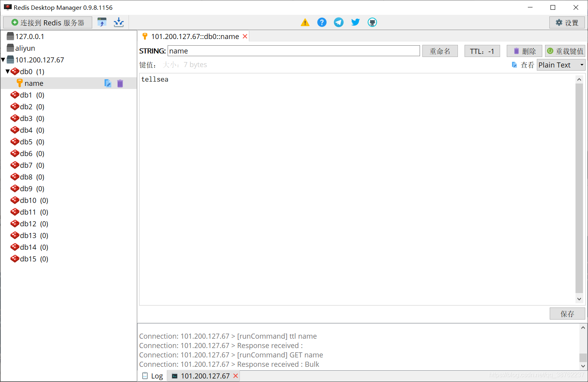
Task: Click the reload key value button
Action: click(565, 51)
